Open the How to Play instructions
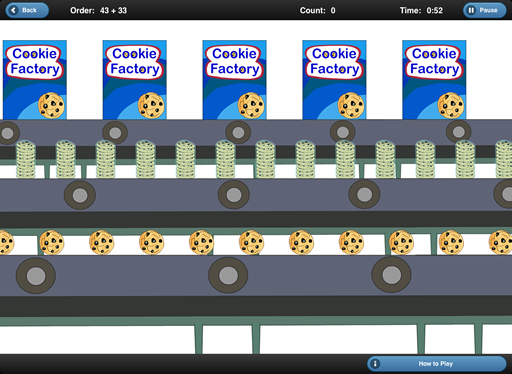 [437, 364]
